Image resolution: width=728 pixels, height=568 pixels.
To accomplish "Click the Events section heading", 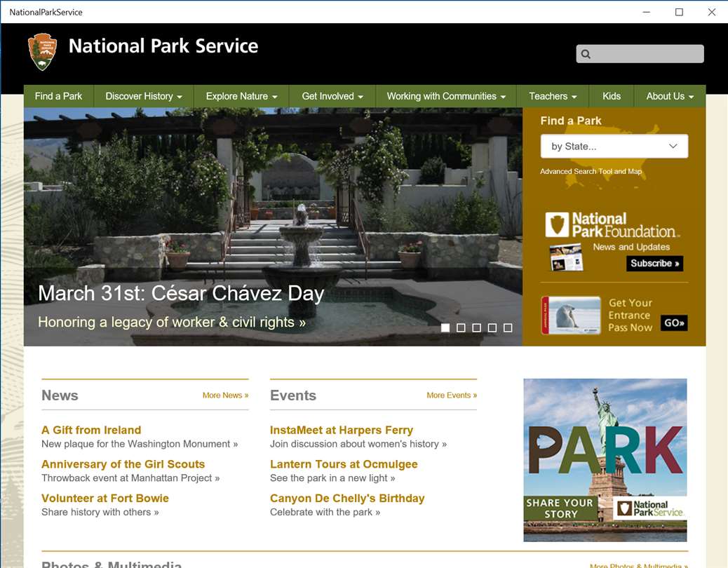I will 293,395.
